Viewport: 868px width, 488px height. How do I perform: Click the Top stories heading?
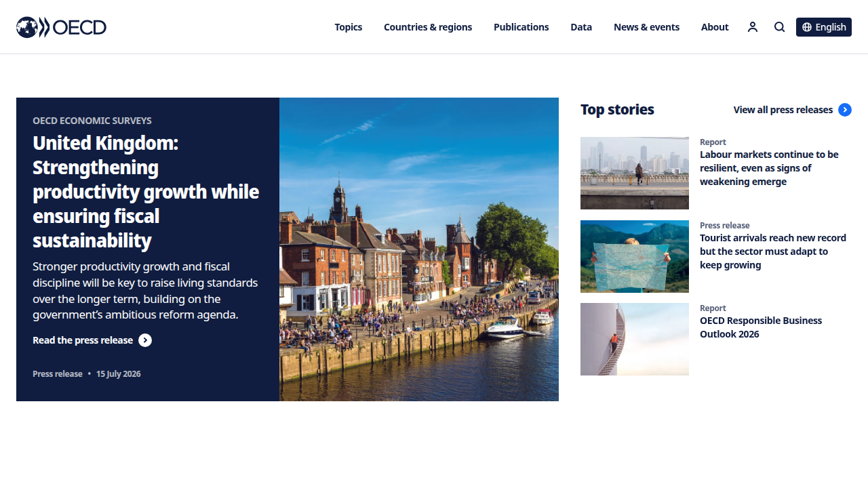(617, 110)
